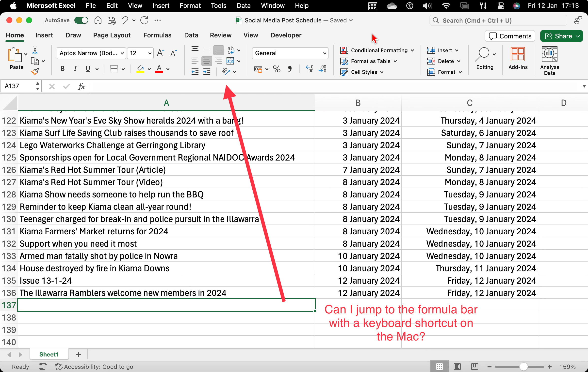Toggle Italic formatting

tap(75, 69)
